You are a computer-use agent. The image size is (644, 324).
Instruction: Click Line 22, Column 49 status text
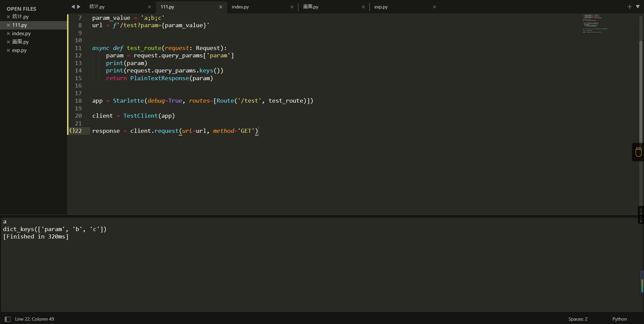click(35, 319)
